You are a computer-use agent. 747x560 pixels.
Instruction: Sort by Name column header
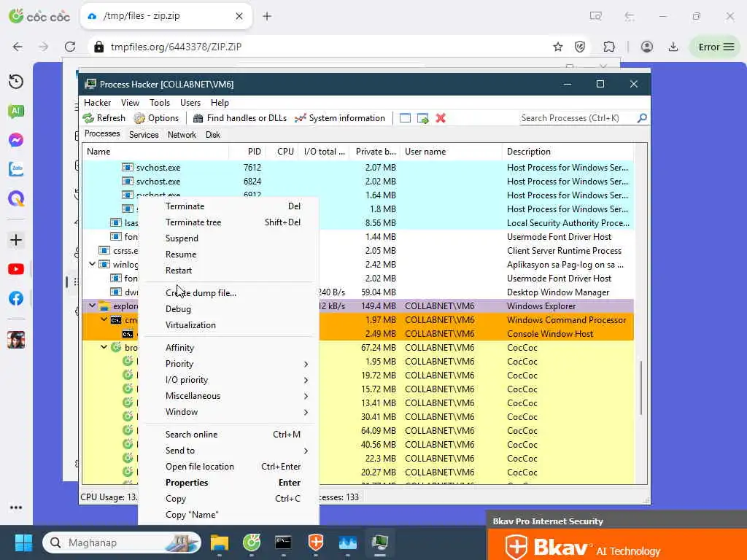click(x=156, y=152)
